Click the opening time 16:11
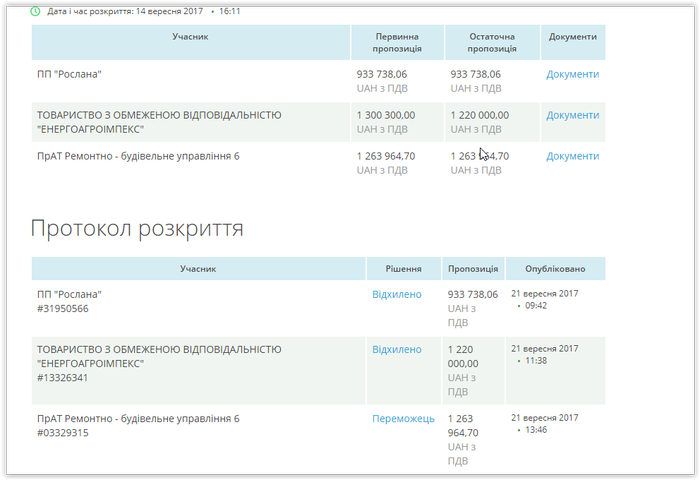Image resolution: width=700 pixels, height=480 pixels. coord(229,11)
